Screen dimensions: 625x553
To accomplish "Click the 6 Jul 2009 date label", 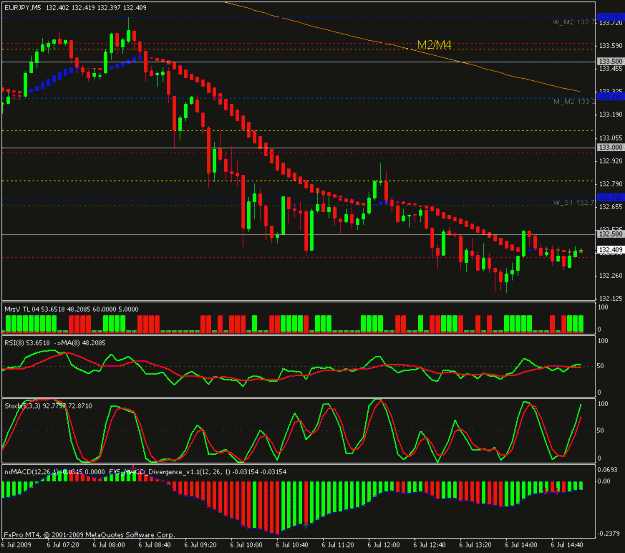I will pos(16,545).
